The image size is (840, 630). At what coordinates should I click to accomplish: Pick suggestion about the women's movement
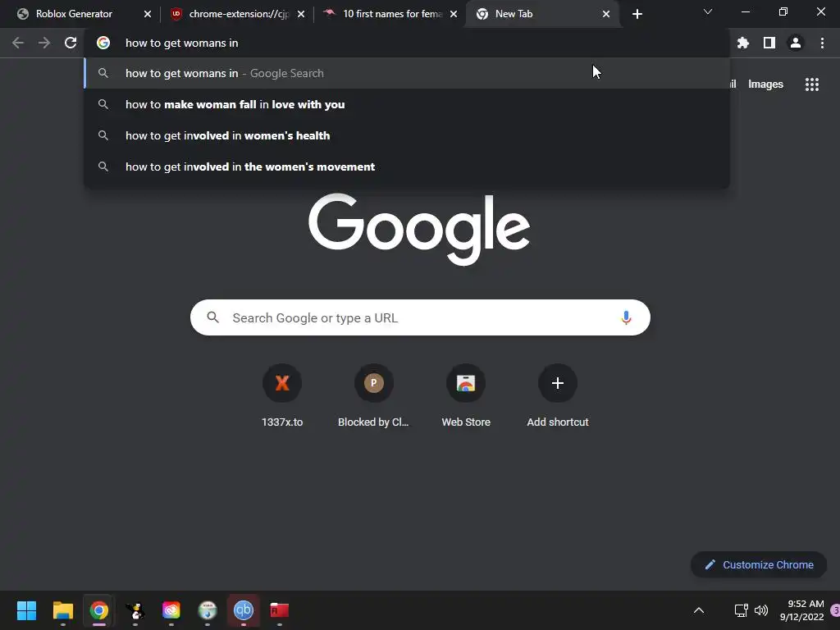tap(407, 167)
